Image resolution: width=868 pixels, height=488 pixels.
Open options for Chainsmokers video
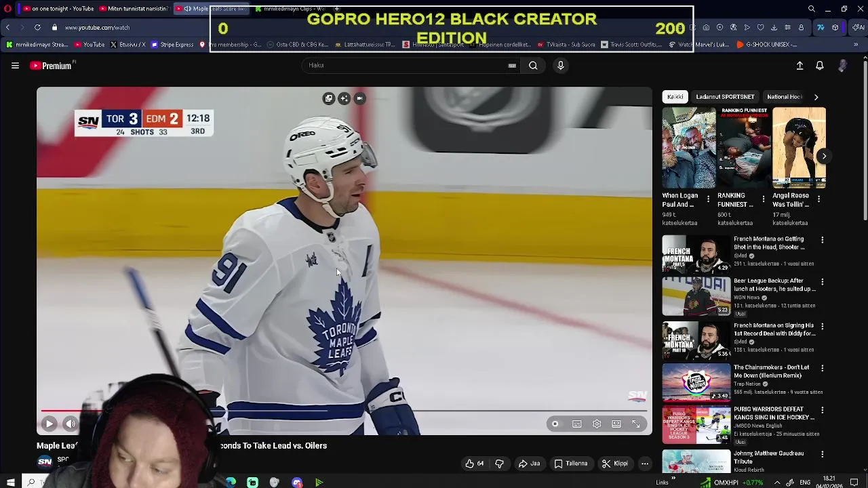click(823, 368)
